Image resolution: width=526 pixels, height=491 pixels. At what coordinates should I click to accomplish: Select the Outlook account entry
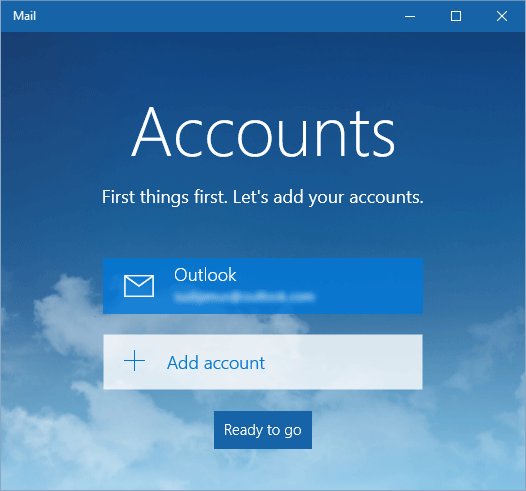[263, 286]
